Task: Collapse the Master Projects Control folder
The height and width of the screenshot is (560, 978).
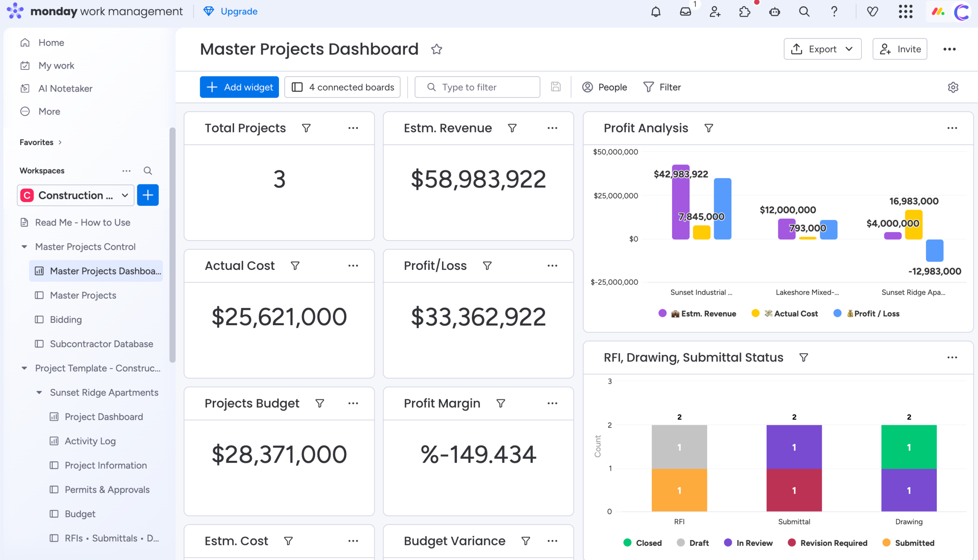Action: pyautogui.click(x=24, y=247)
